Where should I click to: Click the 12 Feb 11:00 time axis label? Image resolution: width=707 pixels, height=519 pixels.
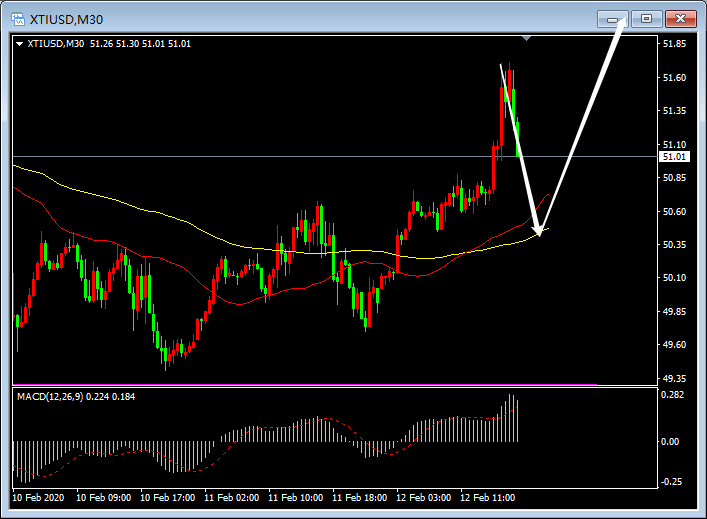pyautogui.click(x=488, y=498)
